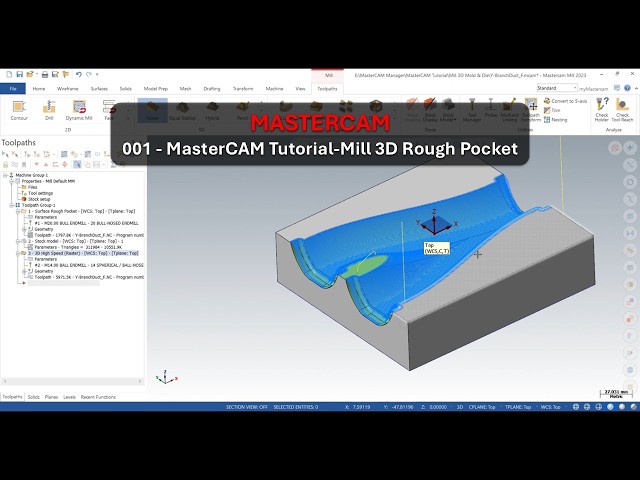Toggle selection folder of Surface Rough Pocket operation
The image size is (640, 480).
click(24, 211)
